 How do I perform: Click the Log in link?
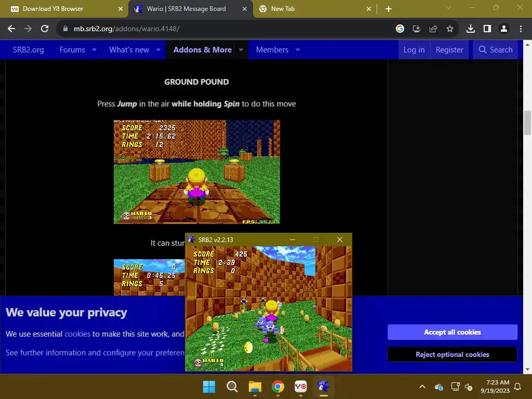414,50
